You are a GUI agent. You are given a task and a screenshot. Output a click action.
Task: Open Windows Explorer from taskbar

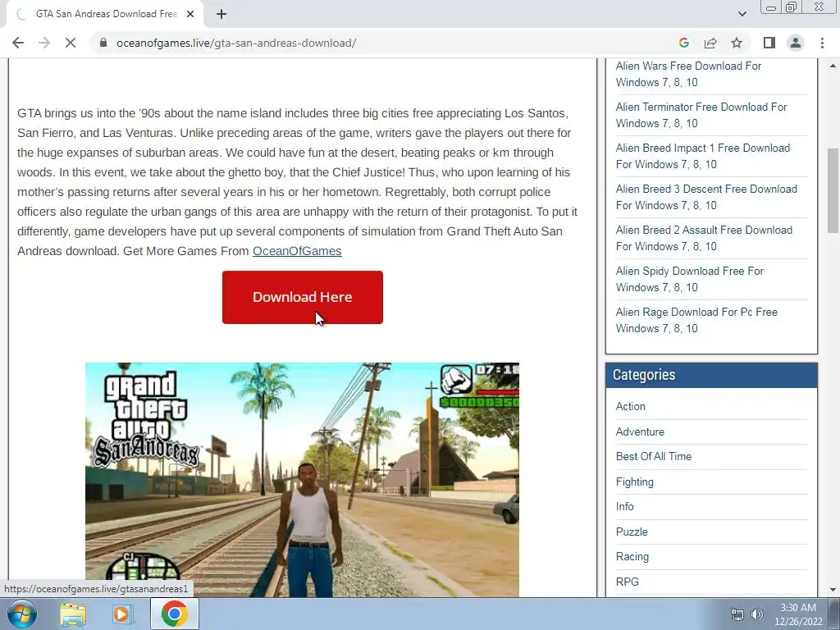click(73, 614)
